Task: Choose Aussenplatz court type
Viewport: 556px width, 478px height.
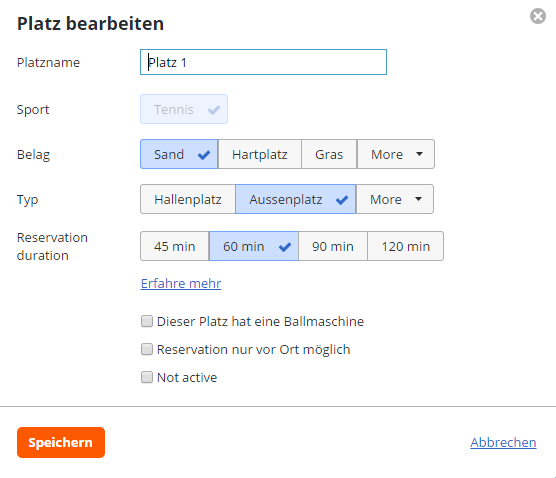Action: point(296,199)
